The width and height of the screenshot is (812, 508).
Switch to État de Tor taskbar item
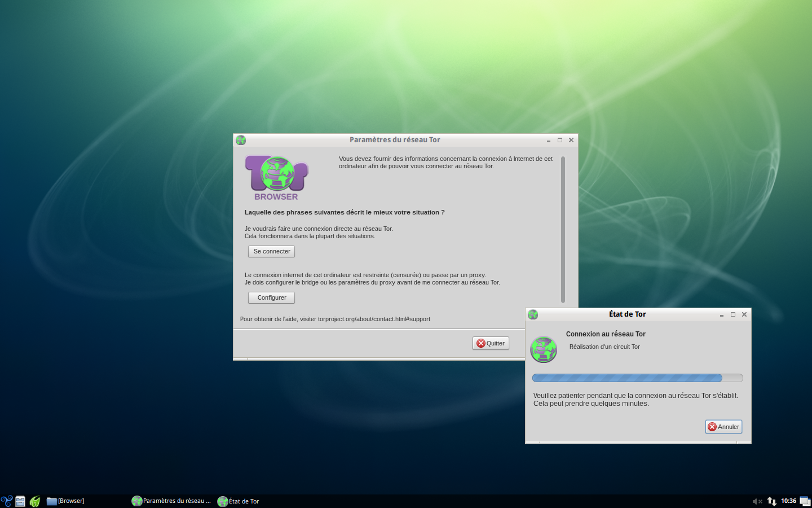239,501
